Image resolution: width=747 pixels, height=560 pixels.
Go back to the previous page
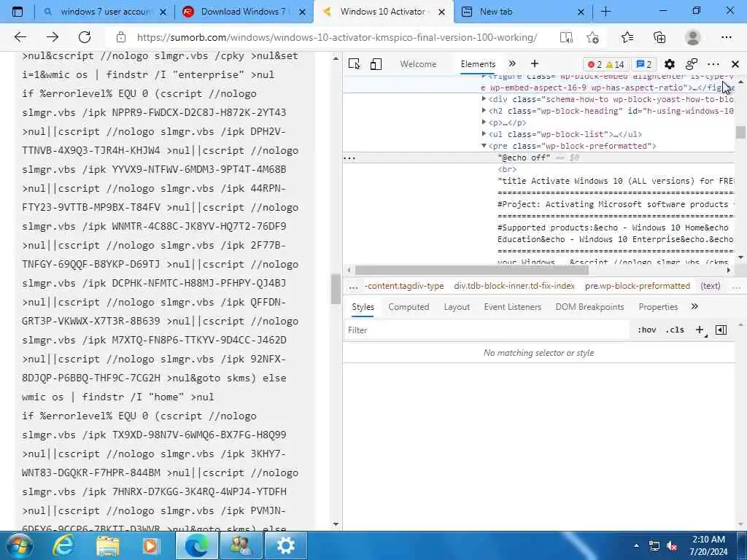click(20, 37)
